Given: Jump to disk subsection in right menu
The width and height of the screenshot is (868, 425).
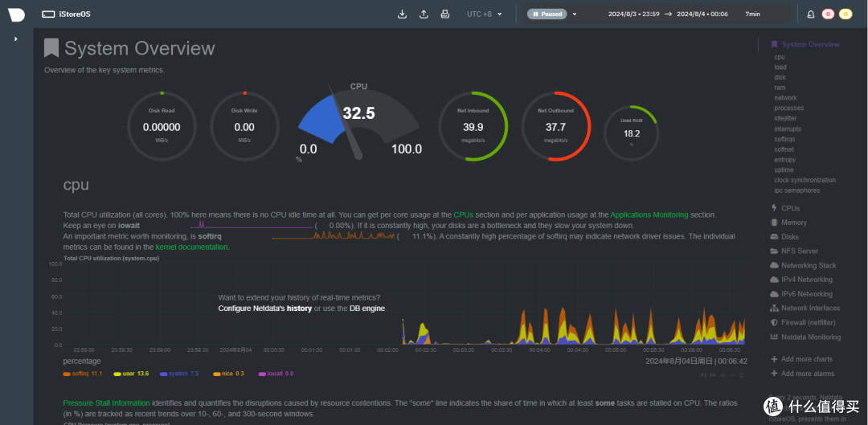Looking at the screenshot, I should tap(780, 77).
